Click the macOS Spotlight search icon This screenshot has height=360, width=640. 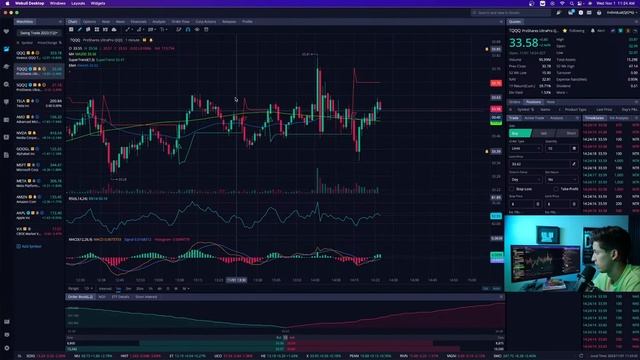[572, 3]
